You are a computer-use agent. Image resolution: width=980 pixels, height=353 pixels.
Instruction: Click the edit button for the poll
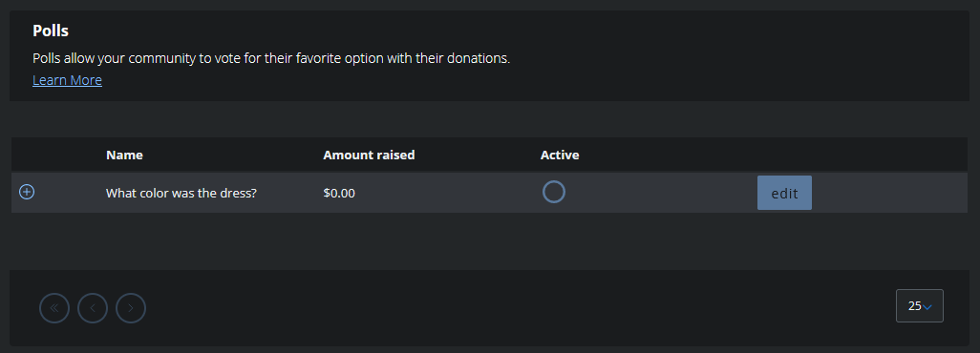[784, 193]
